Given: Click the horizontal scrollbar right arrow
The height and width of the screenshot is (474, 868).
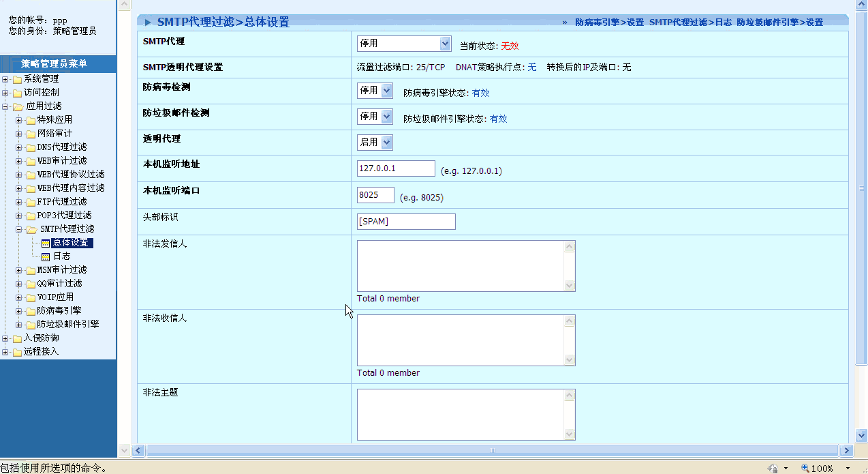Looking at the screenshot, I should tap(847, 450).
